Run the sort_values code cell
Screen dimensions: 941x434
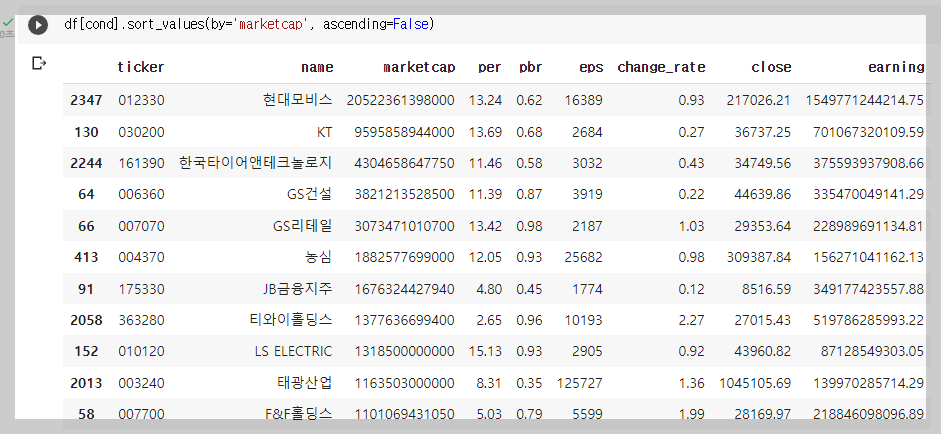38,25
